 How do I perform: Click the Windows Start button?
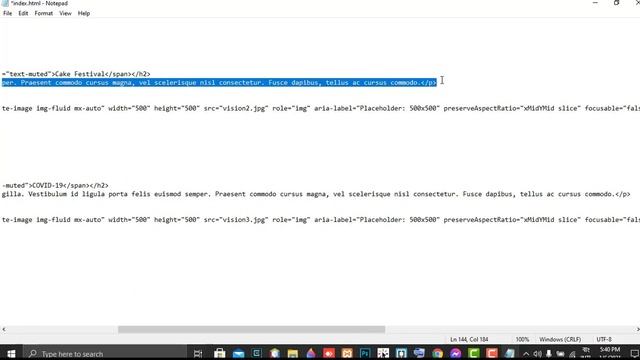(x=11, y=353)
